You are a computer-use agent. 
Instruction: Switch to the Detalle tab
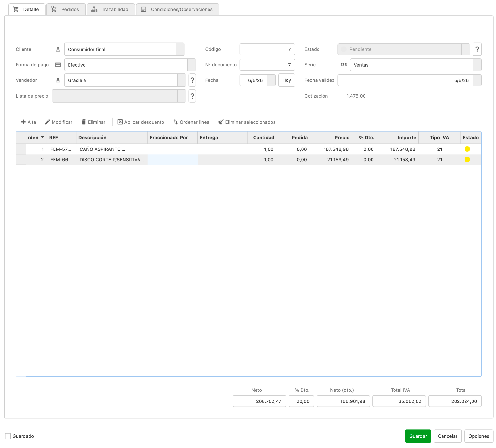27,9
